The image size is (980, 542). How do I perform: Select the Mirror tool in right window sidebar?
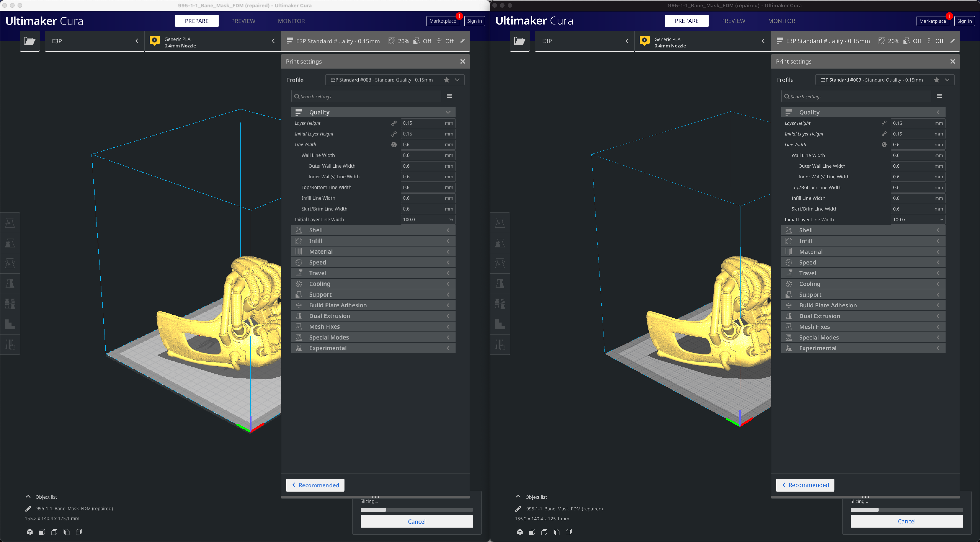click(500, 284)
